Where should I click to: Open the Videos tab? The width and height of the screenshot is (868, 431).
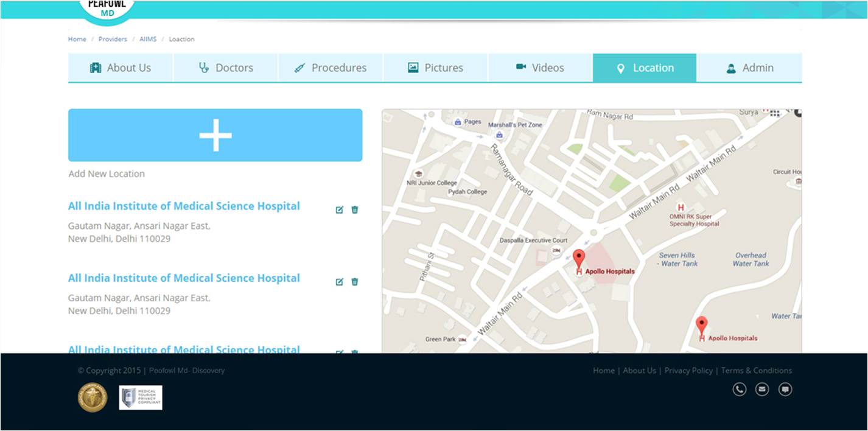point(540,68)
